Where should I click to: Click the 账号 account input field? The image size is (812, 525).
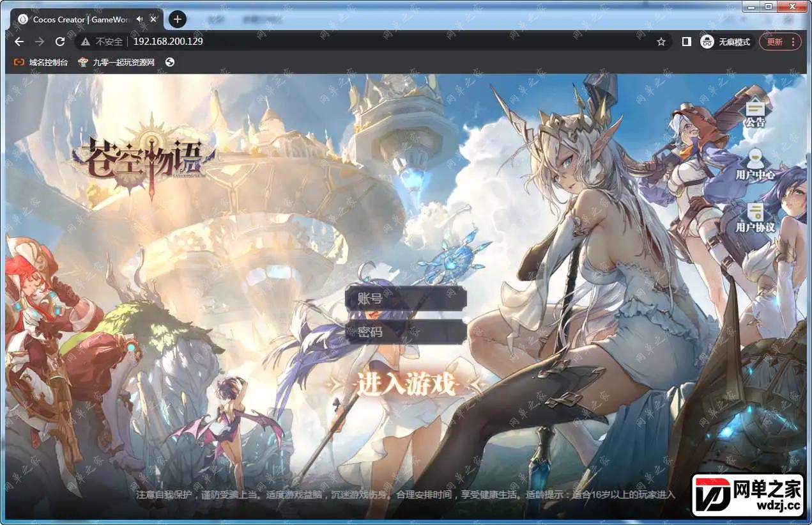click(406, 299)
